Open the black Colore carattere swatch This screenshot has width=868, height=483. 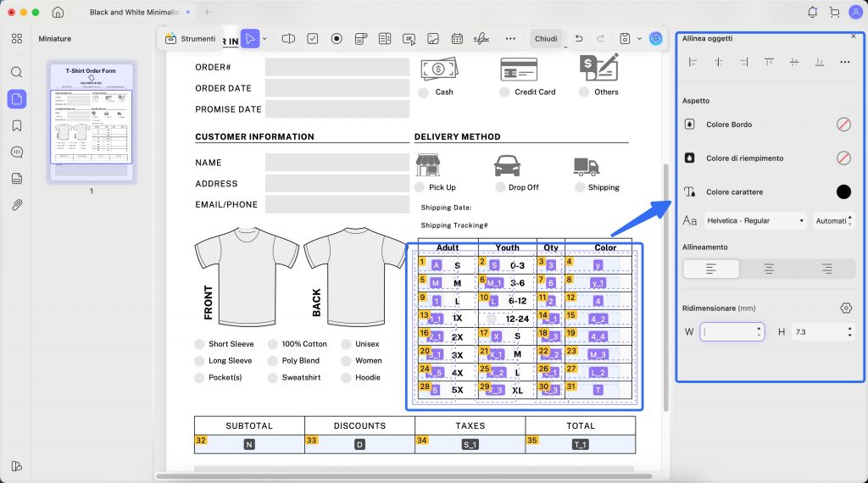click(843, 192)
